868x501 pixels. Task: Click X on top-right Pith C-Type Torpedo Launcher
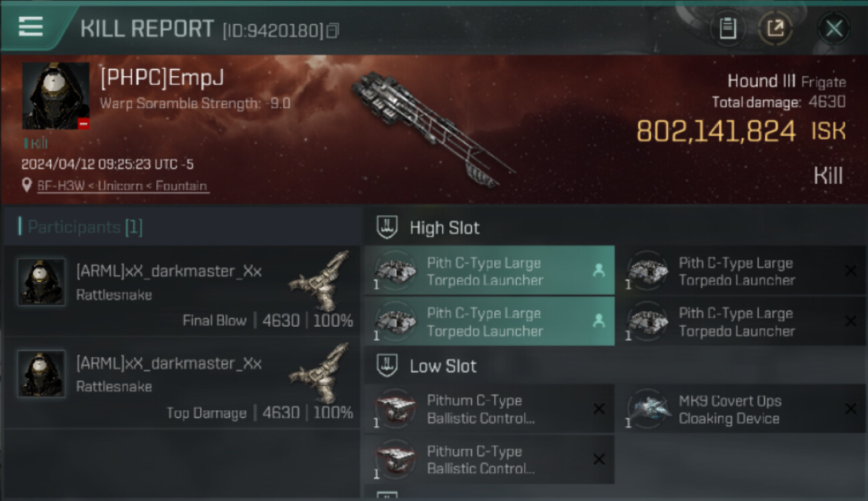pyautogui.click(x=850, y=271)
